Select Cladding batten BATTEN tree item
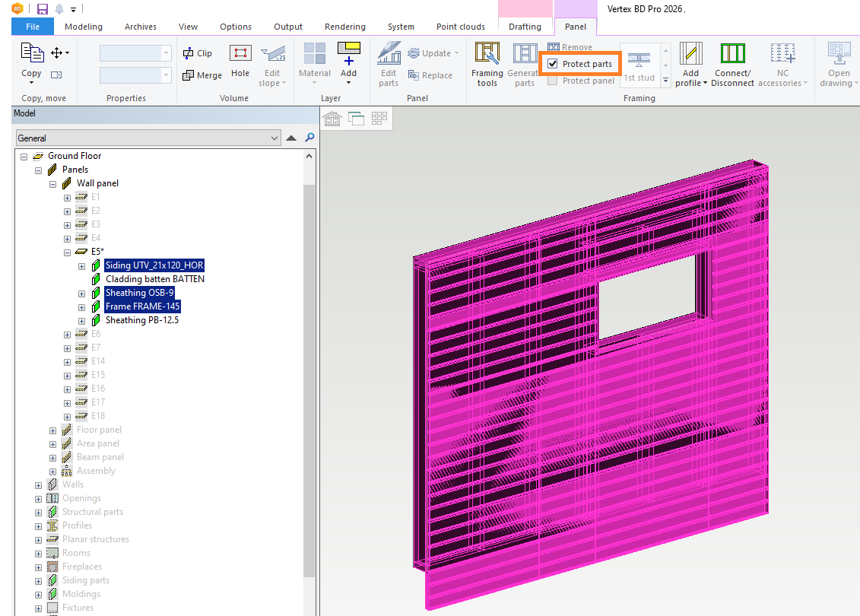The width and height of the screenshot is (860, 616). pyautogui.click(x=154, y=279)
